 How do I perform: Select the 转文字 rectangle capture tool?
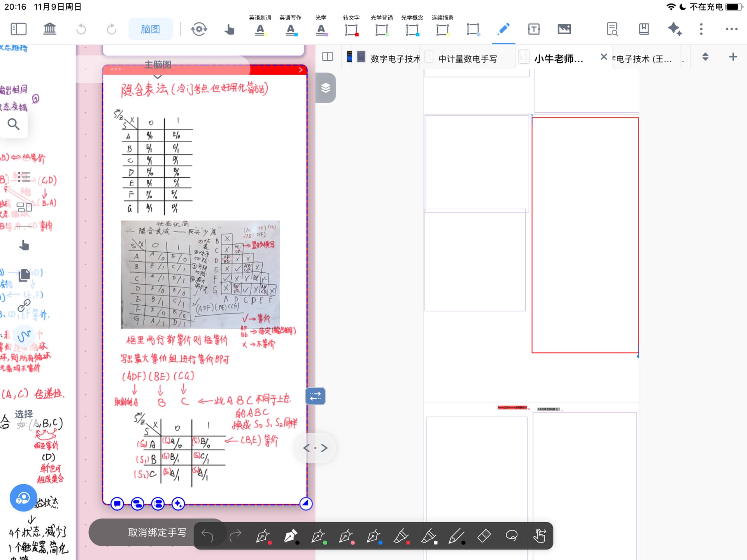[351, 29]
